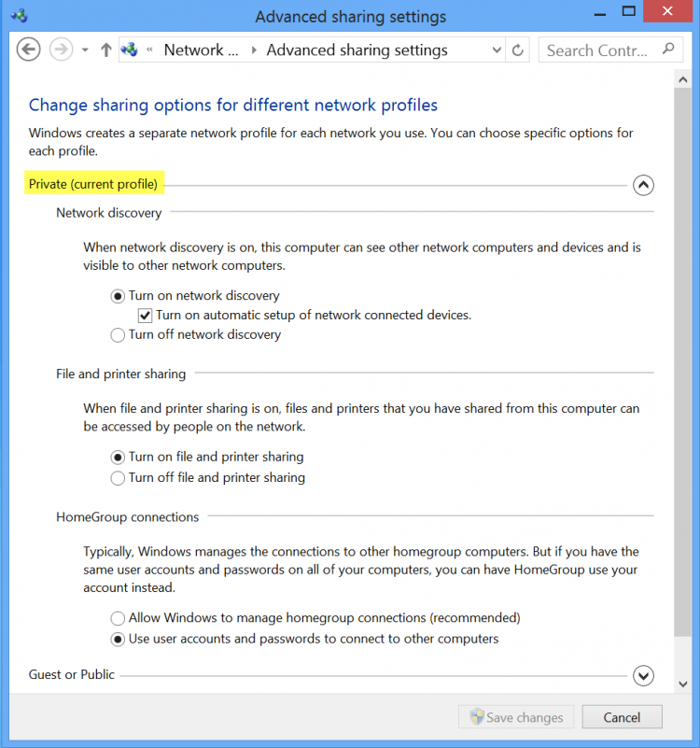
Task: Click the Back navigation arrow
Action: pos(28,49)
